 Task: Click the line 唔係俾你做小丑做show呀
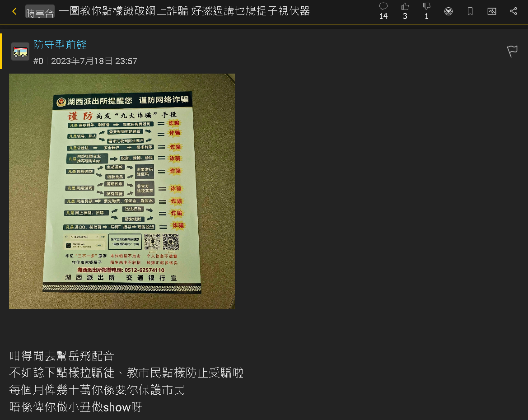pyautogui.click(x=76, y=407)
